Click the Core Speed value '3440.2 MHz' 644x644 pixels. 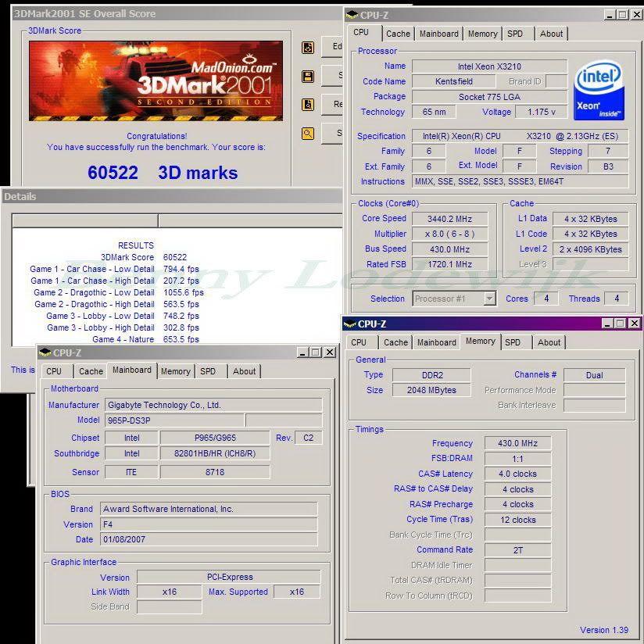449,219
